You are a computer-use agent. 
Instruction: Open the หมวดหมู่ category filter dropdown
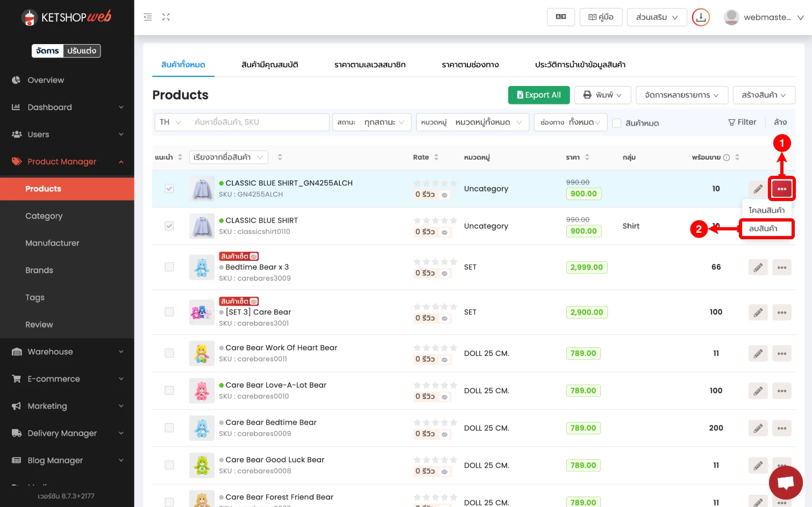[472, 123]
